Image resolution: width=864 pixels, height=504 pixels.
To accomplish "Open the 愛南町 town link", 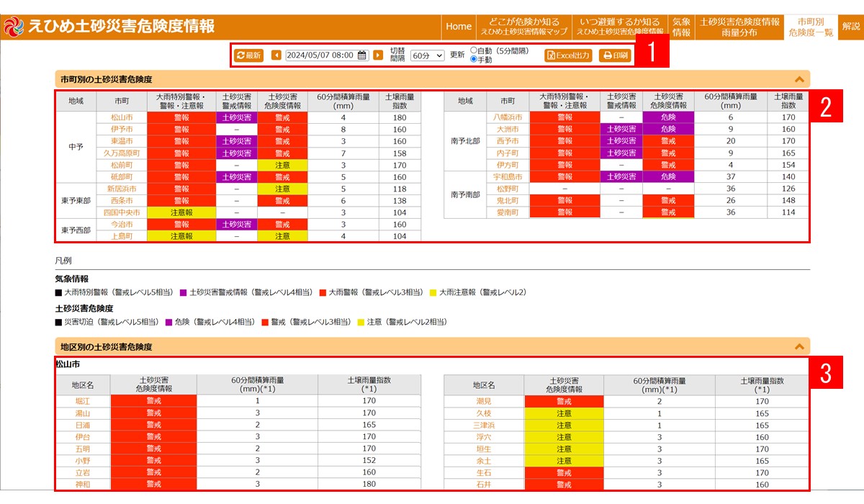I will (x=508, y=212).
